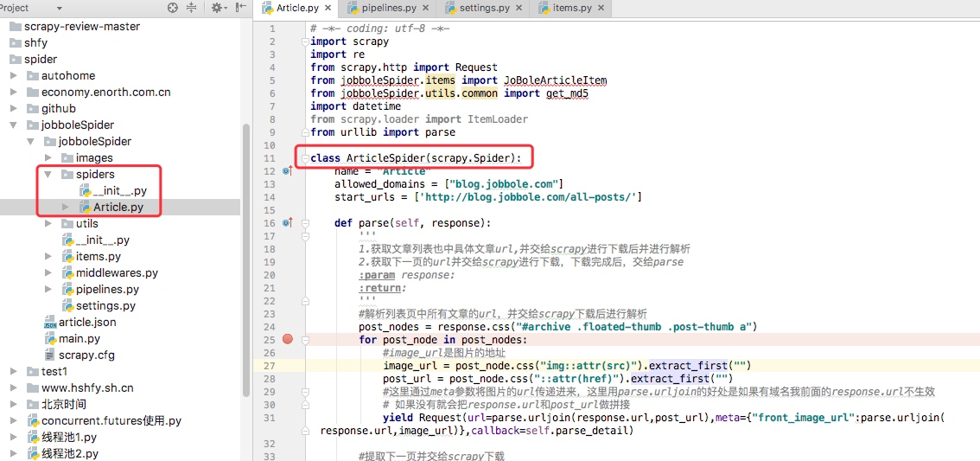Fold the ArticleSpider class at line 11
This screenshot has height=461, width=980.
point(305,158)
